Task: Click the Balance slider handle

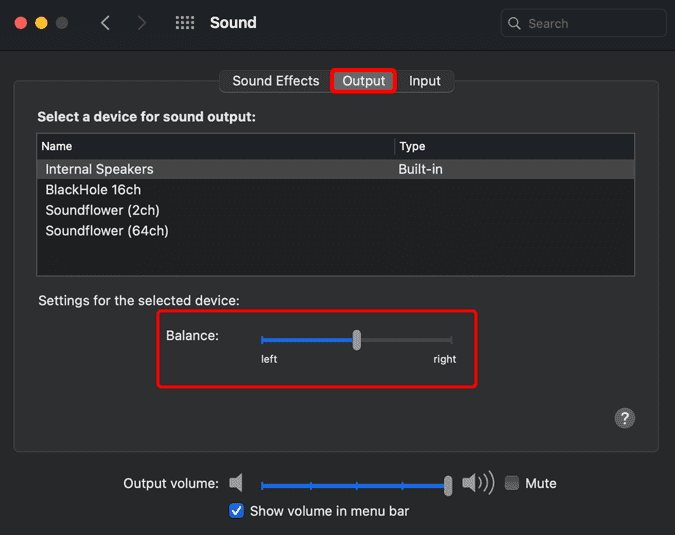Action: tap(357, 340)
